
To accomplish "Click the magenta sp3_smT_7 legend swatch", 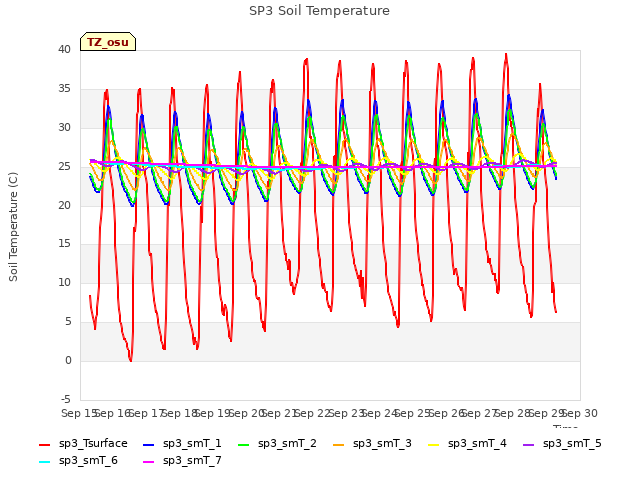I will 149,462.
